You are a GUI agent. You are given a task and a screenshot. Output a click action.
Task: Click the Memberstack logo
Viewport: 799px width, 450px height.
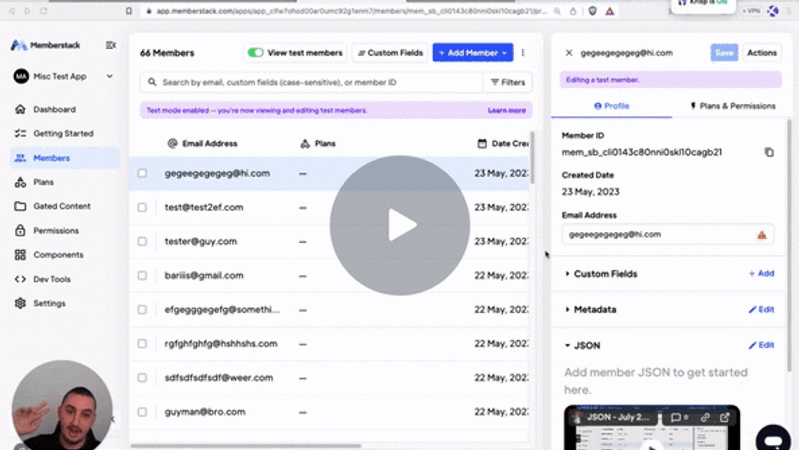tap(45, 45)
